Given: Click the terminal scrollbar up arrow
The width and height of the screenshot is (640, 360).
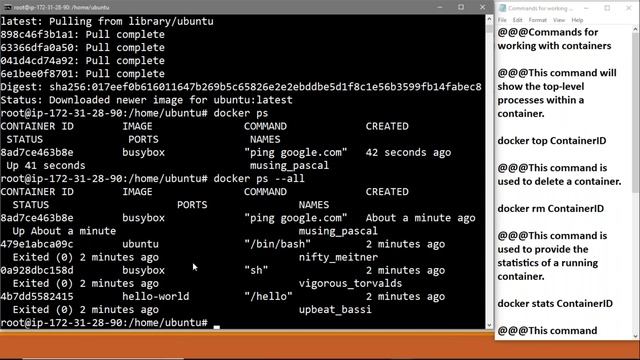Looking at the screenshot, I should point(489,19).
